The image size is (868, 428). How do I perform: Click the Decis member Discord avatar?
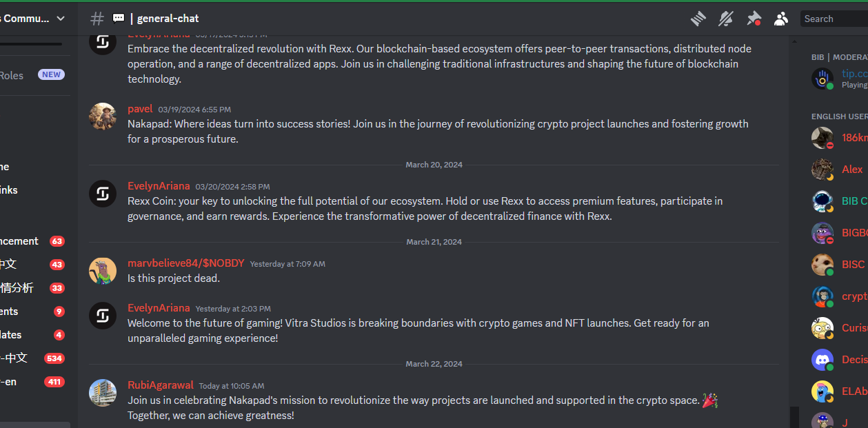(822, 360)
